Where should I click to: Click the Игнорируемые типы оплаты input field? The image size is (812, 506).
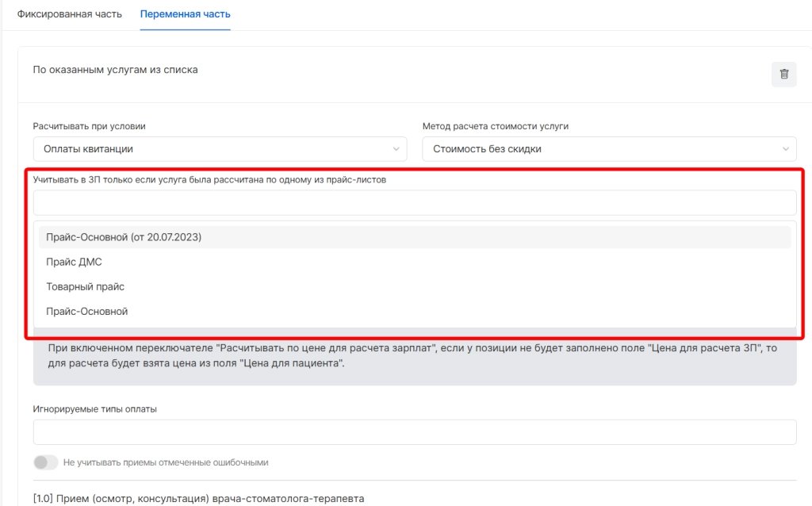click(414, 432)
